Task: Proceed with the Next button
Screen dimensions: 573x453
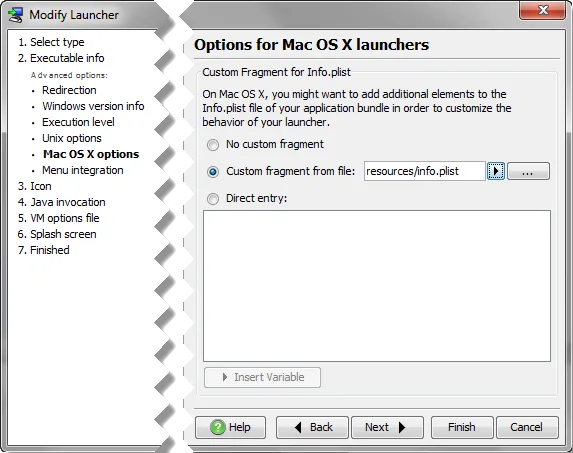Action: click(x=387, y=427)
